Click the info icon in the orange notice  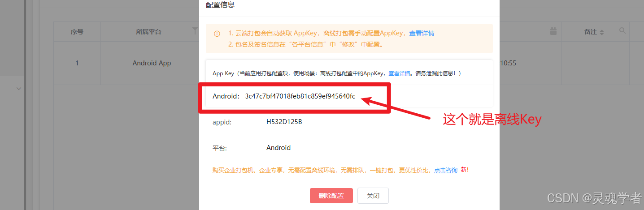(217, 34)
